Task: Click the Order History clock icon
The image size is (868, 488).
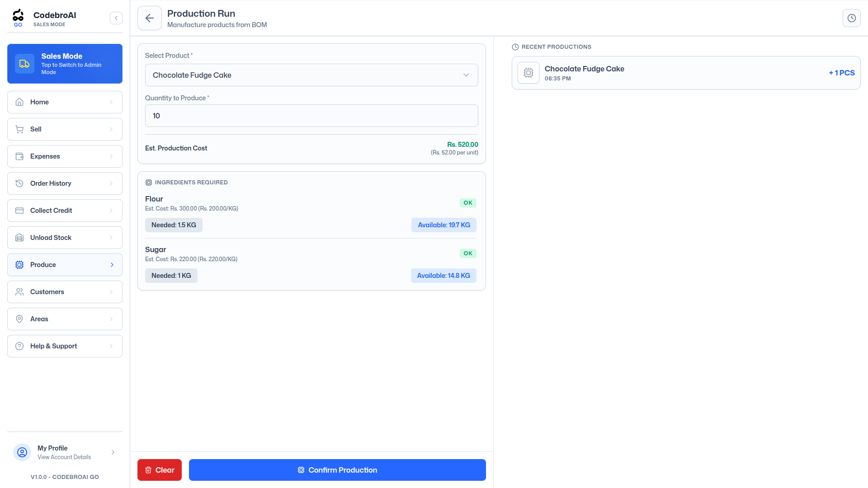Action: [x=19, y=183]
